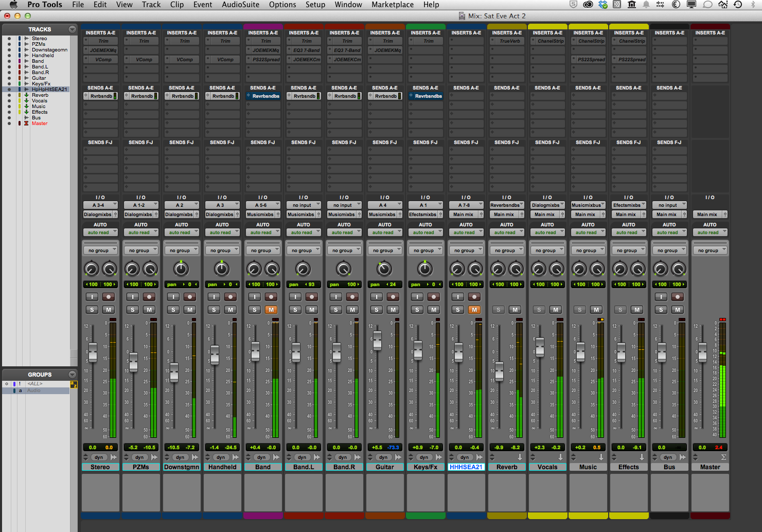Viewport: 762px width, 532px height.
Task: Open the Apple menu
Action: click(x=13, y=5)
